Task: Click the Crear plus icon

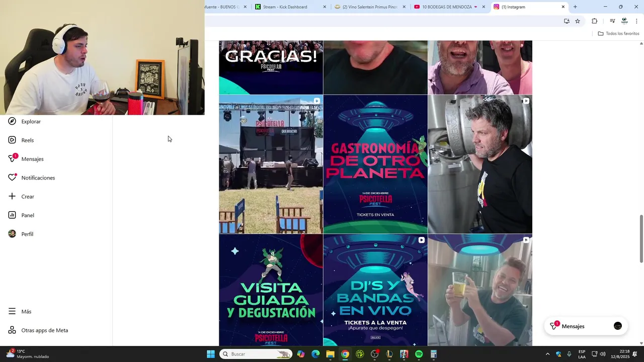Action: pyautogui.click(x=12, y=197)
